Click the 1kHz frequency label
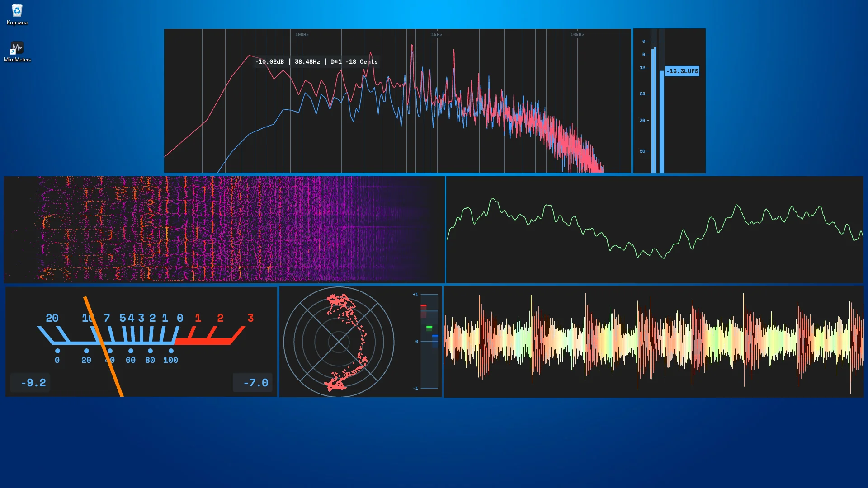The image size is (868, 488). 436,35
